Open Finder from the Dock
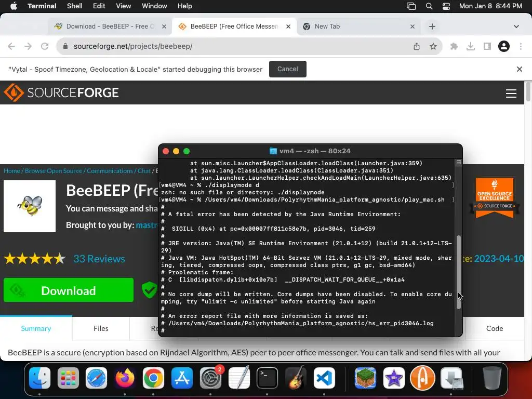This screenshot has height=399, width=532. (39, 378)
